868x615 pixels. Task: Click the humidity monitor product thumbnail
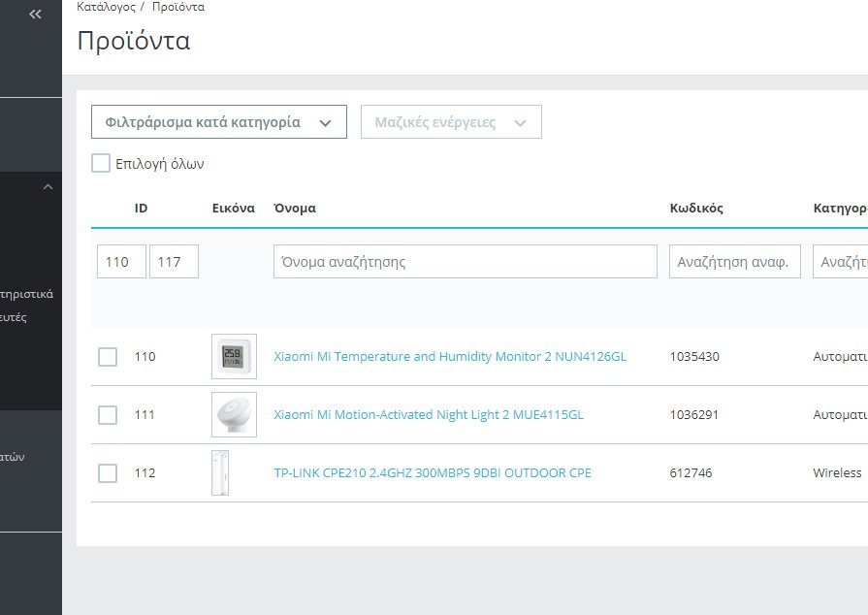pos(234,357)
